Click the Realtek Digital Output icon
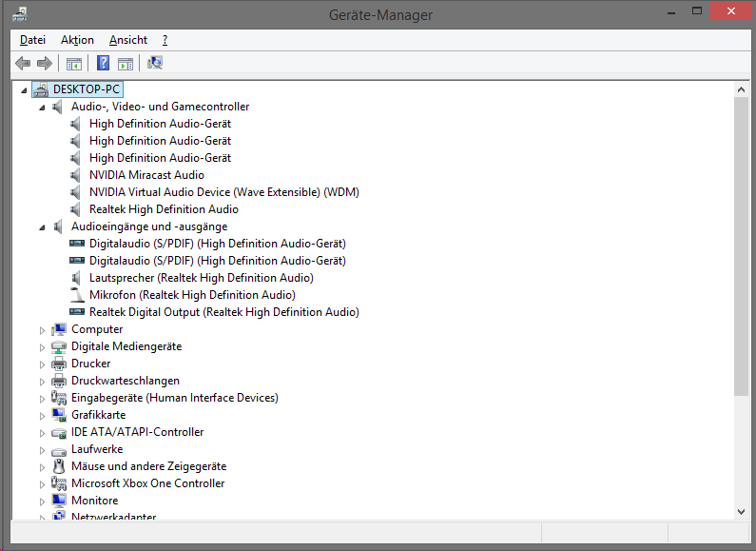 (x=77, y=312)
